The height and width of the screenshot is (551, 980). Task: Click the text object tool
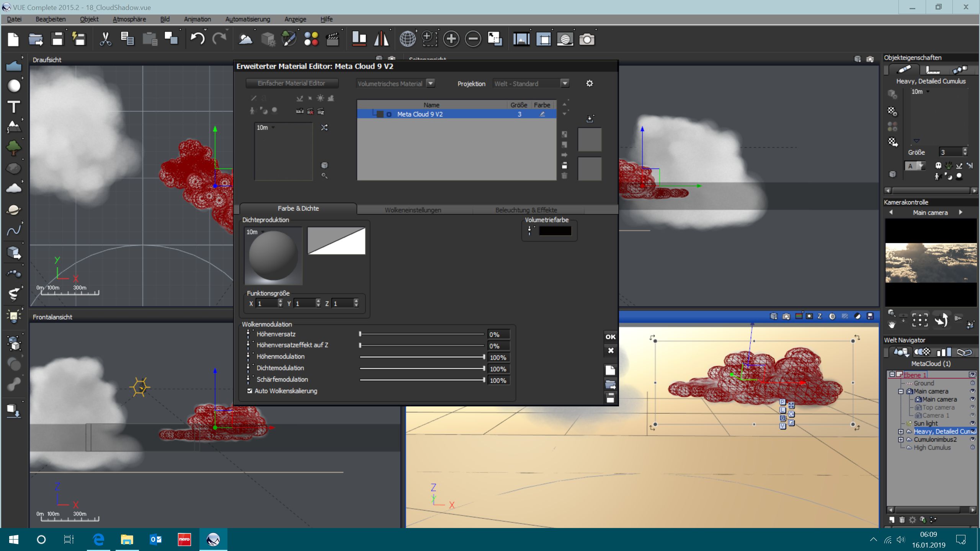(14, 107)
